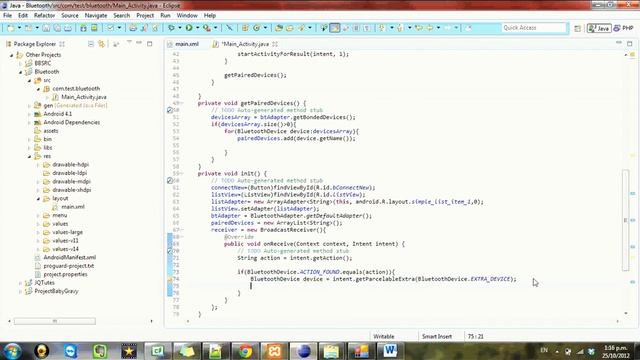Select AndroidManifest.xml in Package Explorer

click(70, 258)
